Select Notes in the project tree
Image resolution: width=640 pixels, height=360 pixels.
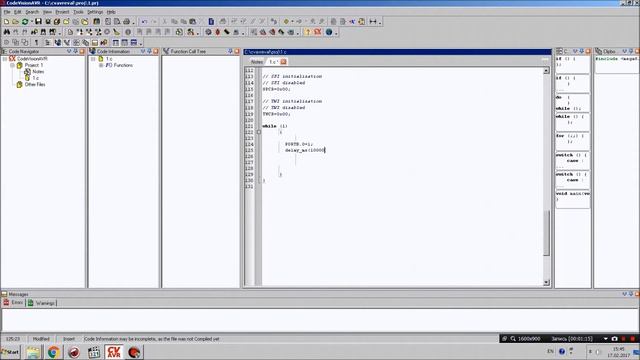38,71
